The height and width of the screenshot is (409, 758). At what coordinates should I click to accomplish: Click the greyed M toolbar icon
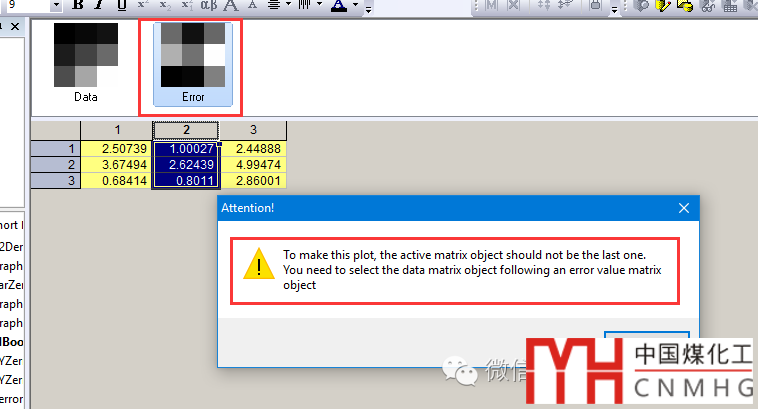[491, 5]
